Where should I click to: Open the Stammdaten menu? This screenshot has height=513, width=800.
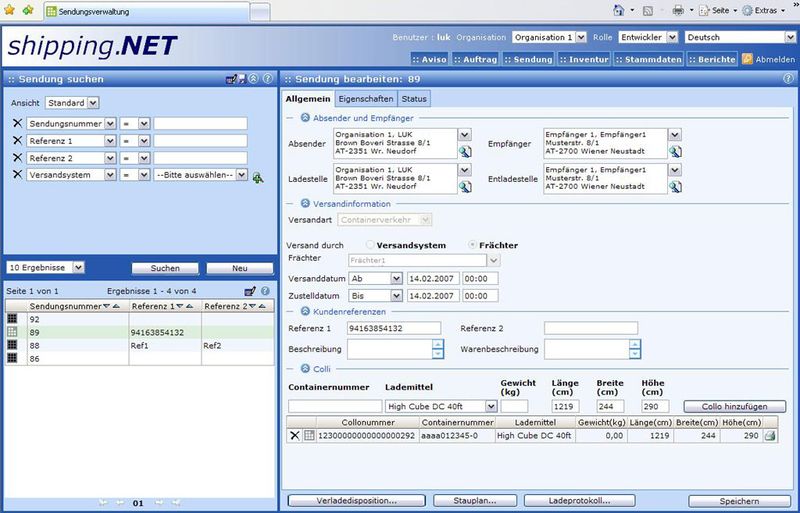point(649,59)
